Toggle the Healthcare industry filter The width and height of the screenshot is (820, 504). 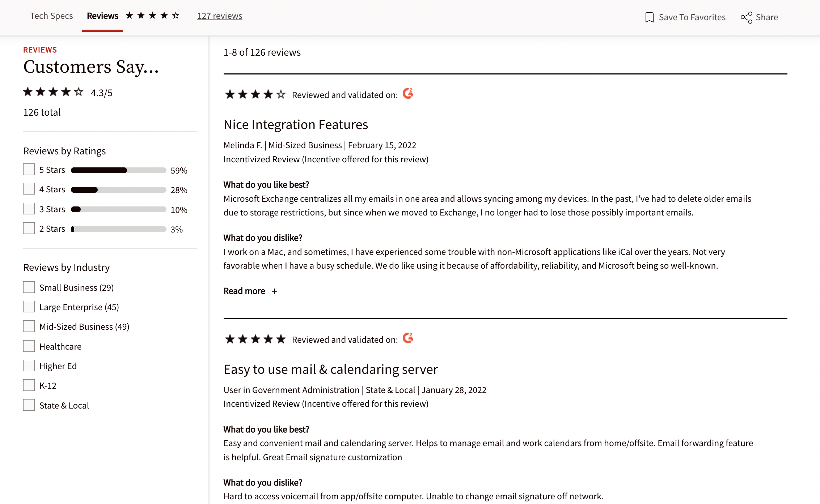(29, 346)
